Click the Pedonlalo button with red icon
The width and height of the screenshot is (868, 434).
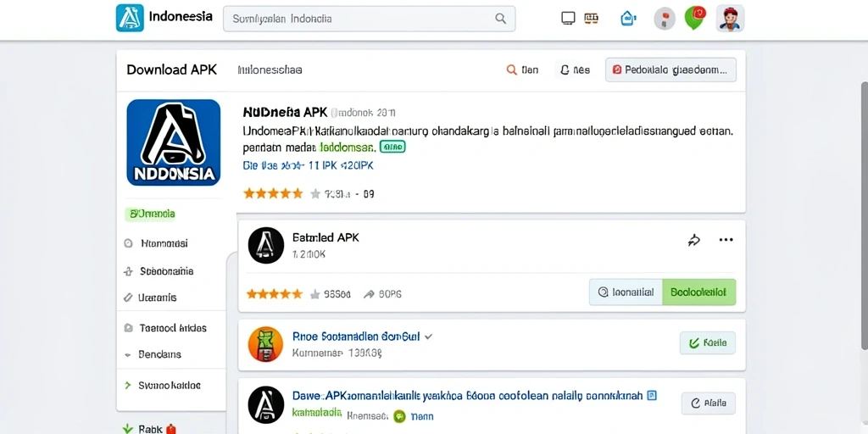[671, 70]
